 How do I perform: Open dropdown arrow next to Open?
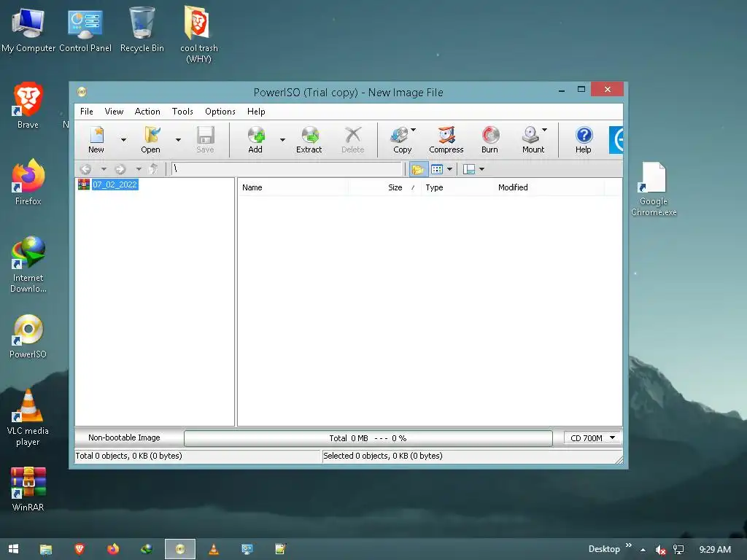178,139
